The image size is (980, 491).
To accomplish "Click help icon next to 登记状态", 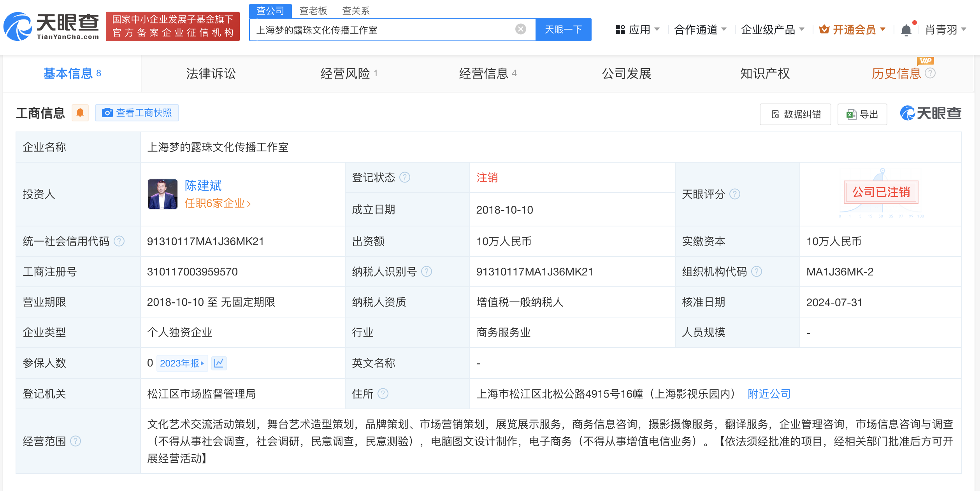I will tap(405, 178).
